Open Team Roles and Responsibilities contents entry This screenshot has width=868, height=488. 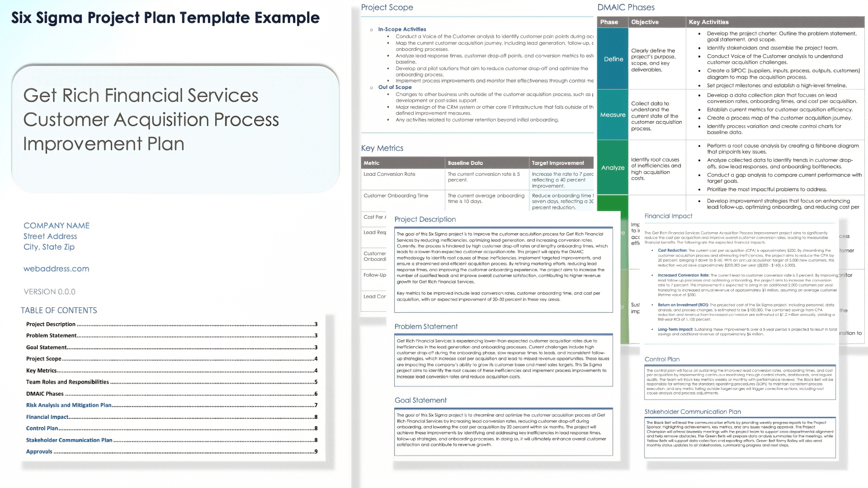tap(172, 382)
